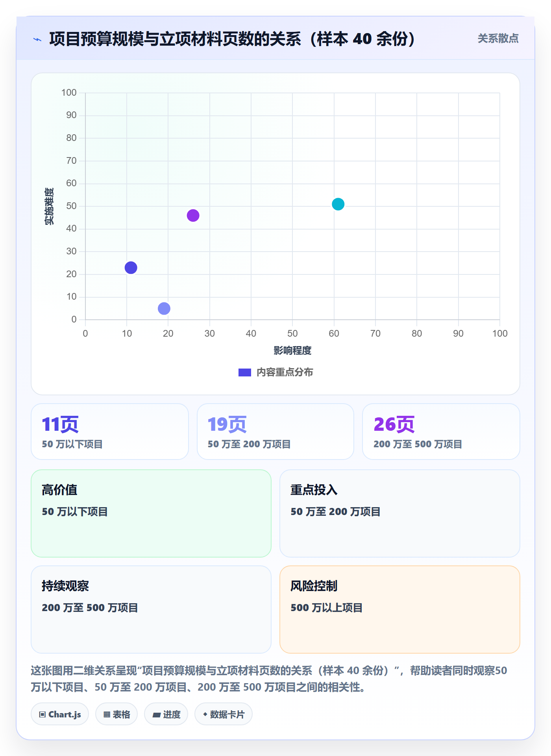Select the 高价值 quadrant card
The image size is (551, 756).
tap(151, 513)
